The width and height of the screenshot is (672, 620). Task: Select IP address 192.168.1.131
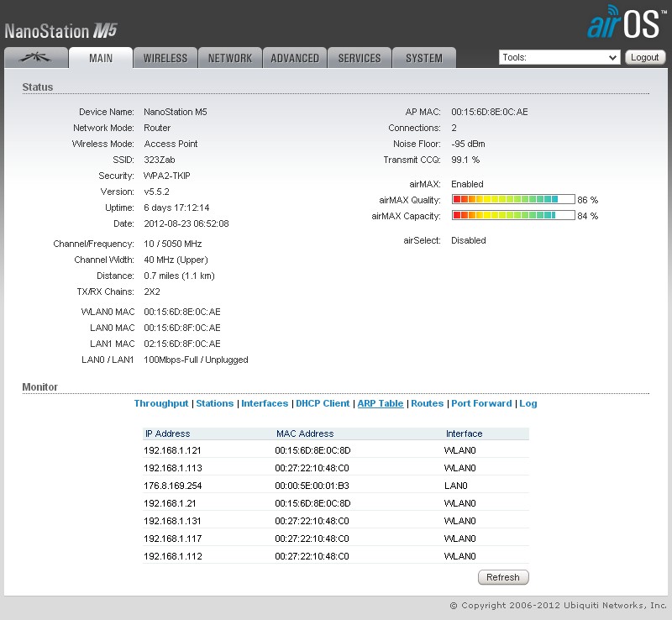[x=172, y=521]
